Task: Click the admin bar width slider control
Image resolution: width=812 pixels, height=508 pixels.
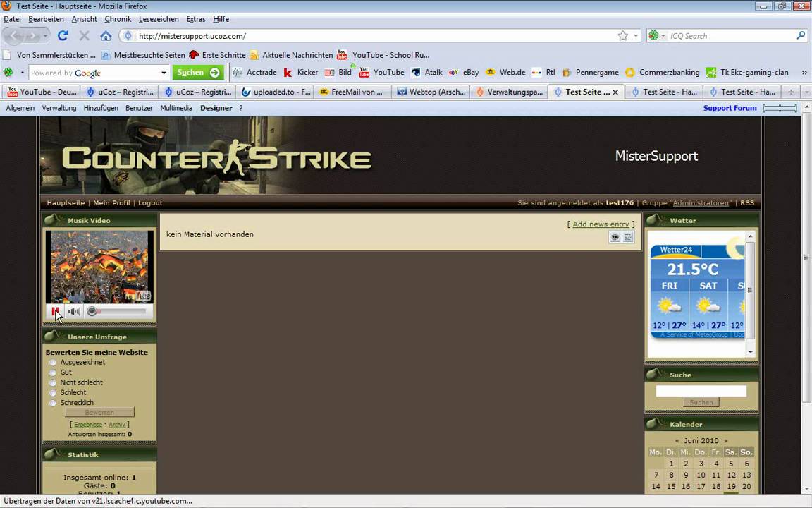Action: pyautogui.click(x=780, y=108)
